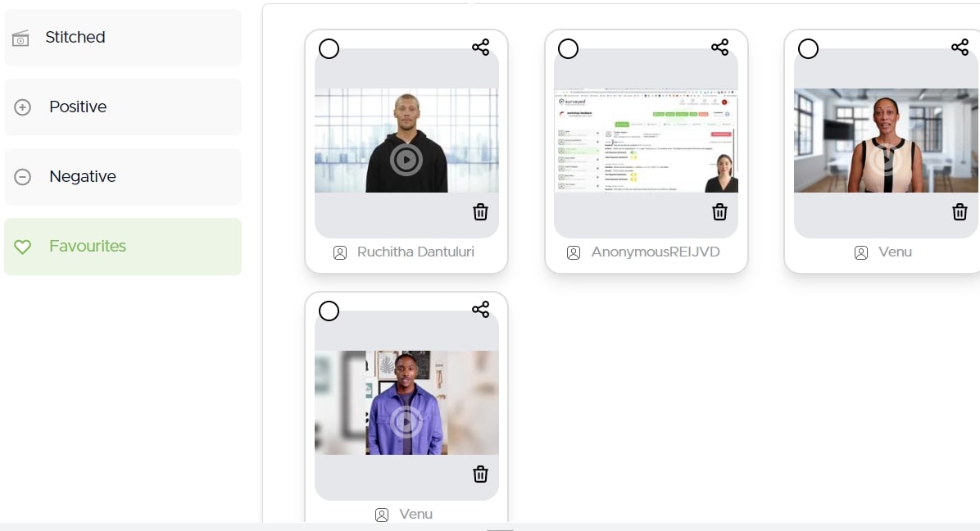
Task: Open the surveyed screen recording thumbnail
Action: point(647,141)
